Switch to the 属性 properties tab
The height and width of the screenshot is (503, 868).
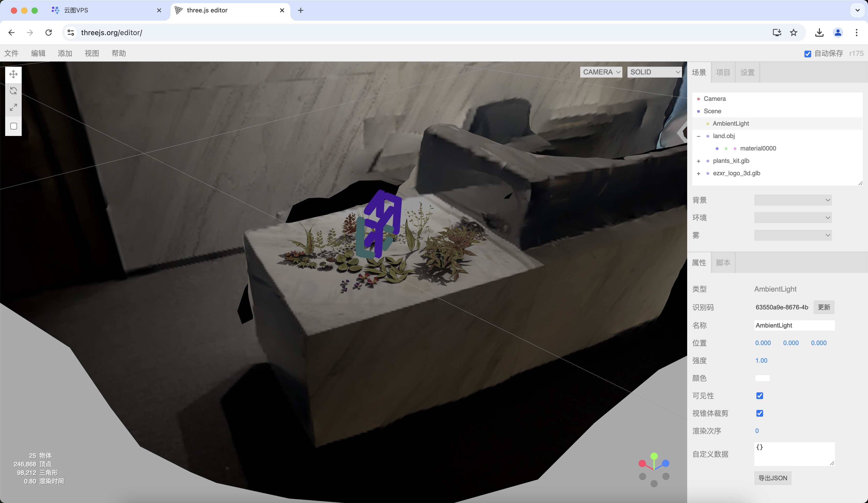(699, 263)
